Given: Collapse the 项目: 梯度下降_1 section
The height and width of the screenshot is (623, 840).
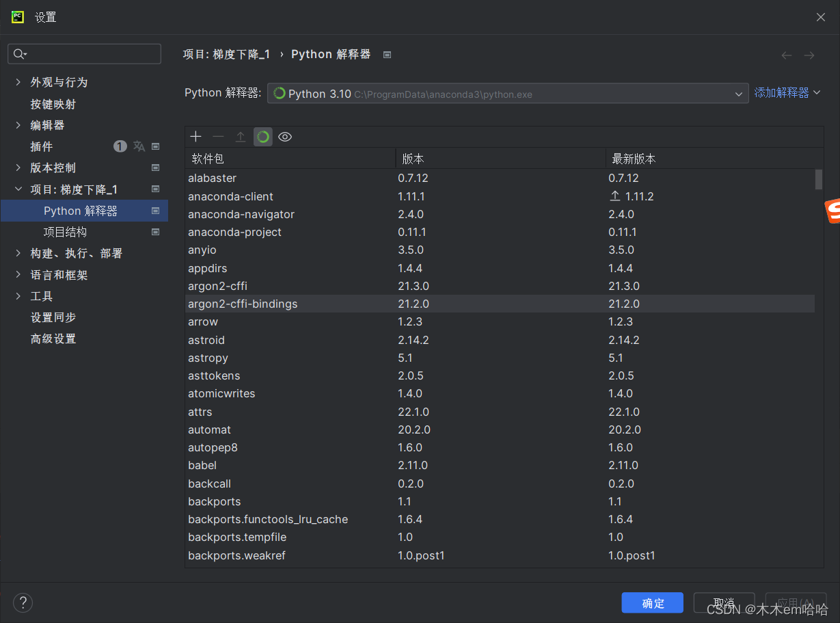Looking at the screenshot, I should point(18,189).
